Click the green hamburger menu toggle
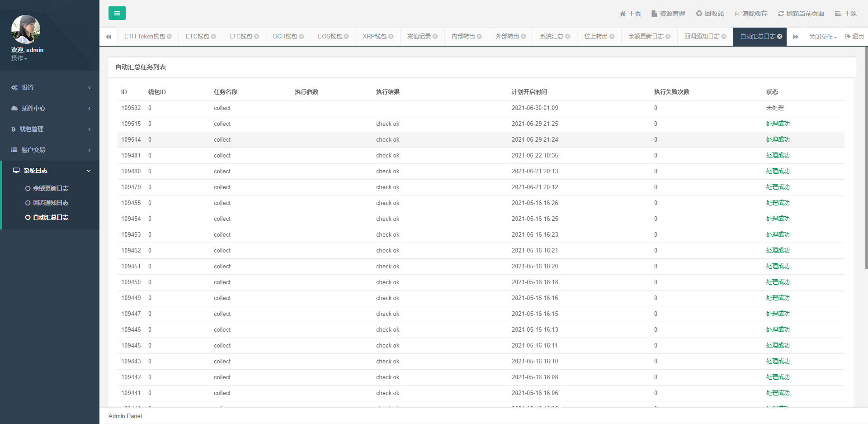Viewport: 868px width, 424px height. 117,13
